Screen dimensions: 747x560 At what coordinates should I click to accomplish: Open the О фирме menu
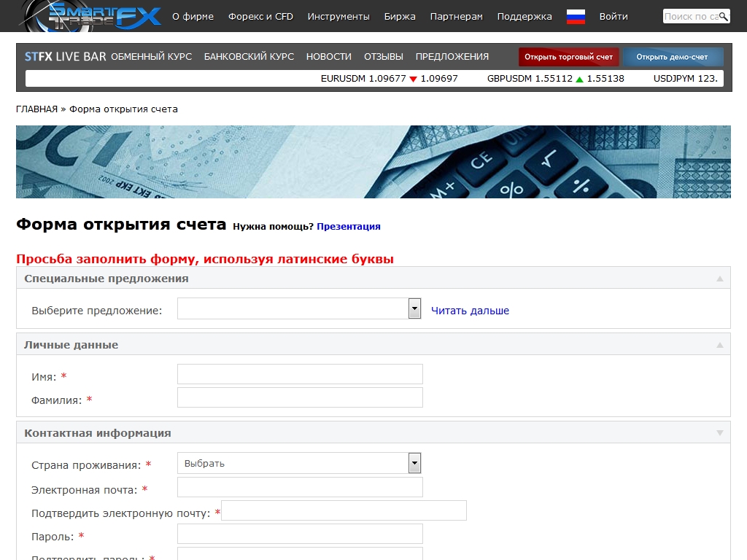pos(193,17)
